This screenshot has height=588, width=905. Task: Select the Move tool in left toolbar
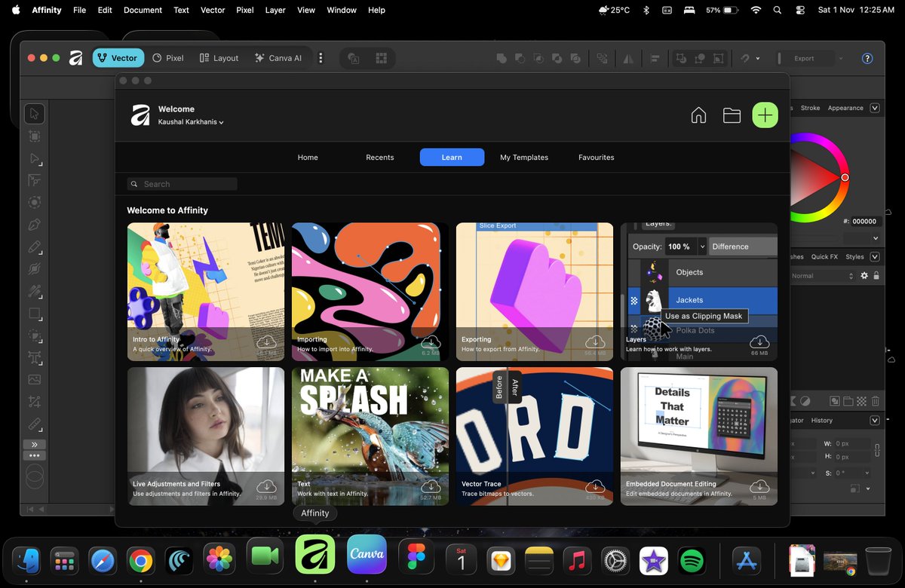click(34, 114)
